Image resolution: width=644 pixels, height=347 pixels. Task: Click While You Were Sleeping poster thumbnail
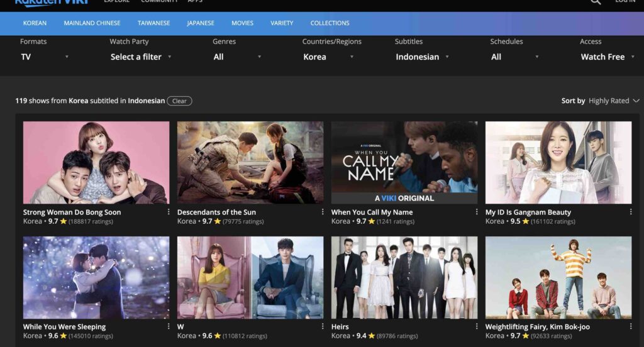tap(96, 277)
